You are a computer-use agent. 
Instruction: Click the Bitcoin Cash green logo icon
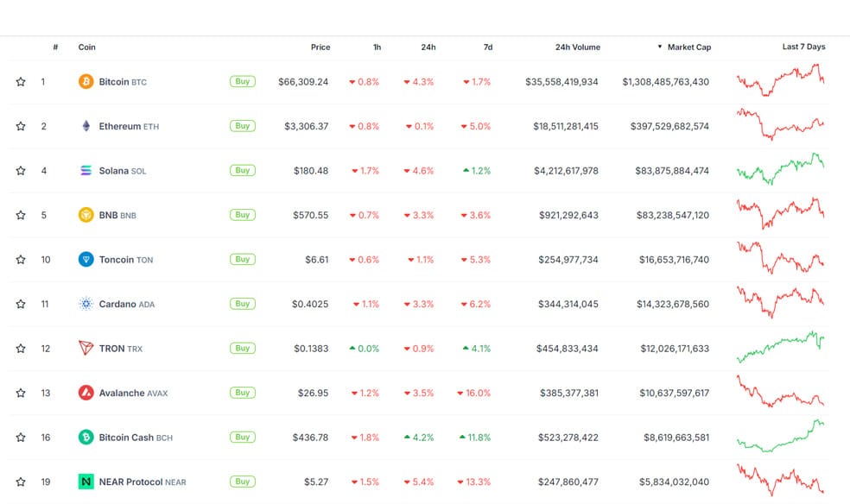(86, 437)
